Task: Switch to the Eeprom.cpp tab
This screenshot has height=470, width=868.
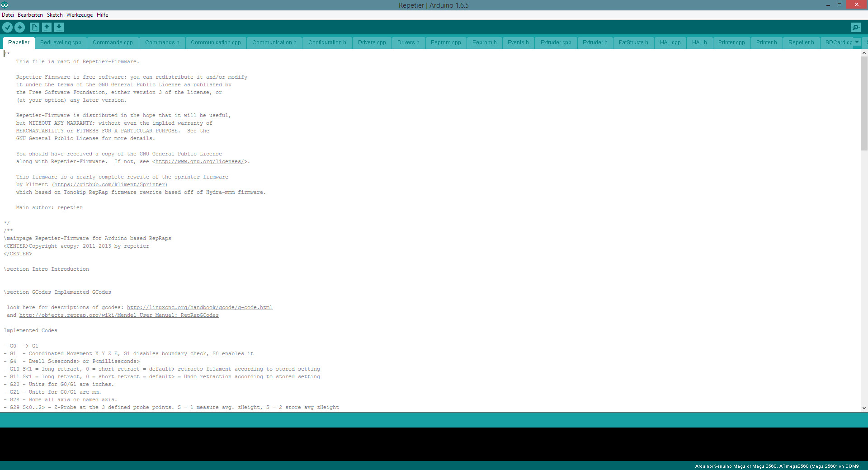Action: point(446,42)
